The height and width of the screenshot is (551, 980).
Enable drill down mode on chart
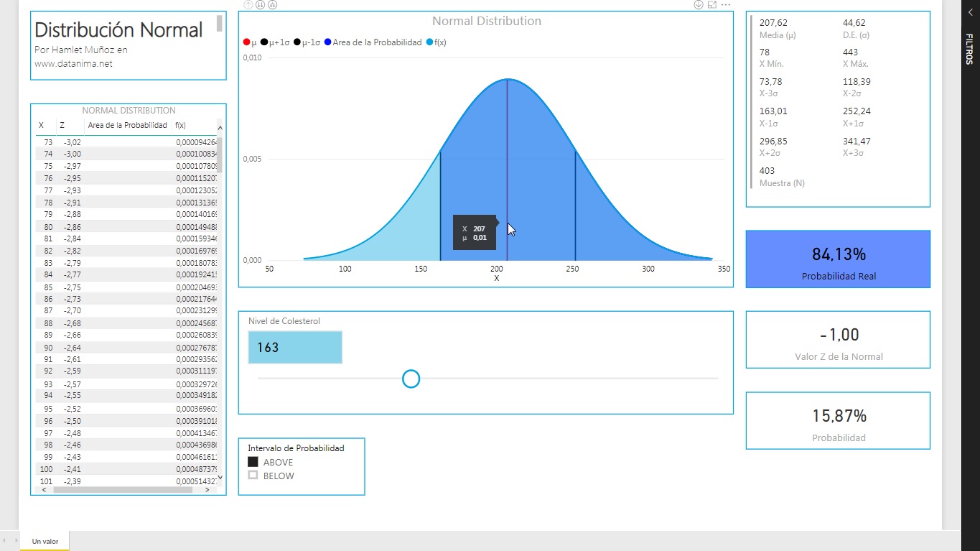pyautogui.click(x=698, y=5)
